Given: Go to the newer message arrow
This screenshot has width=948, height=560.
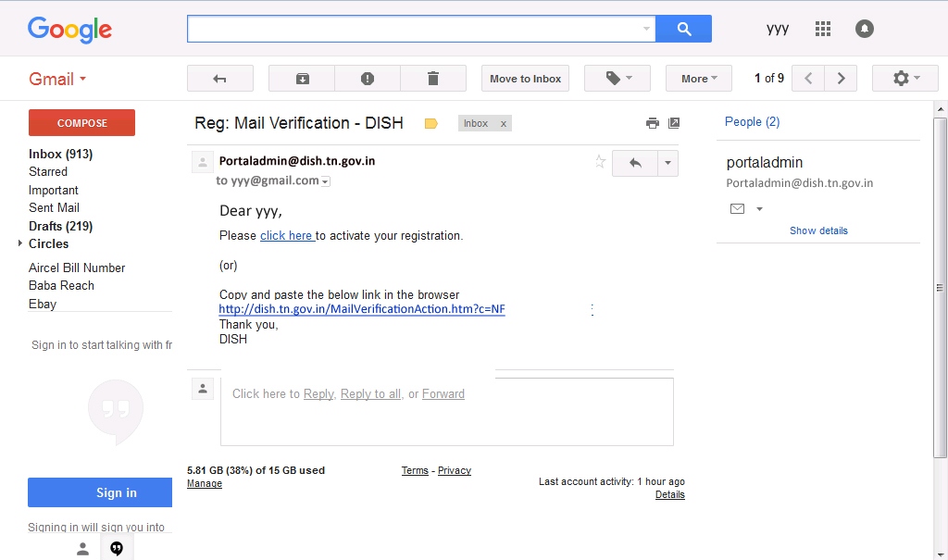Looking at the screenshot, I should point(808,79).
